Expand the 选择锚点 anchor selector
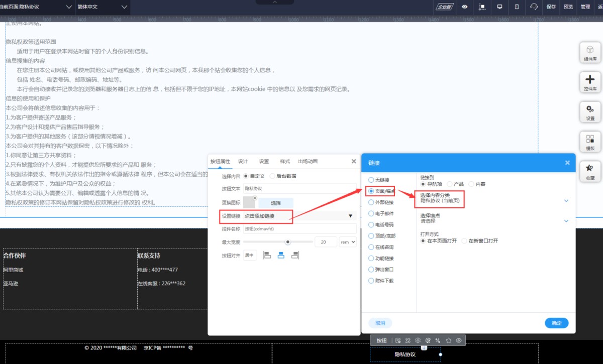The height and width of the screenshot is (364, 603). tap(566, 221)
